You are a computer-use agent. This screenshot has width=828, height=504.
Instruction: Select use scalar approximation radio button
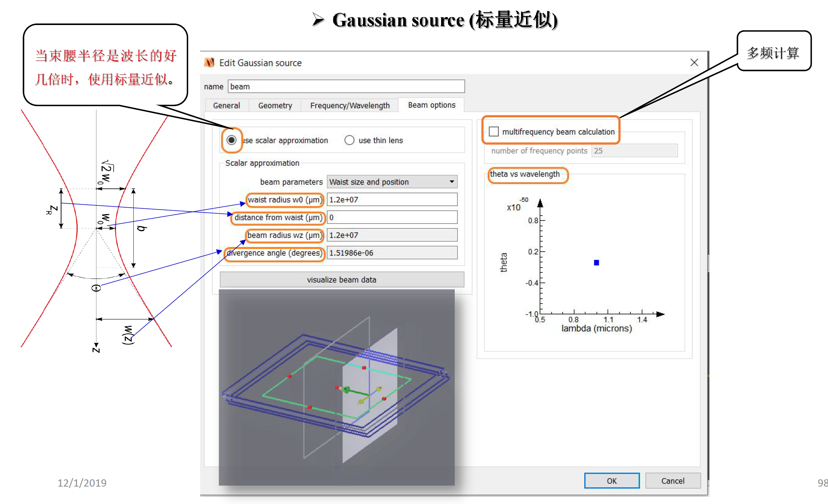pyautogui.click(x=232, y=140)
